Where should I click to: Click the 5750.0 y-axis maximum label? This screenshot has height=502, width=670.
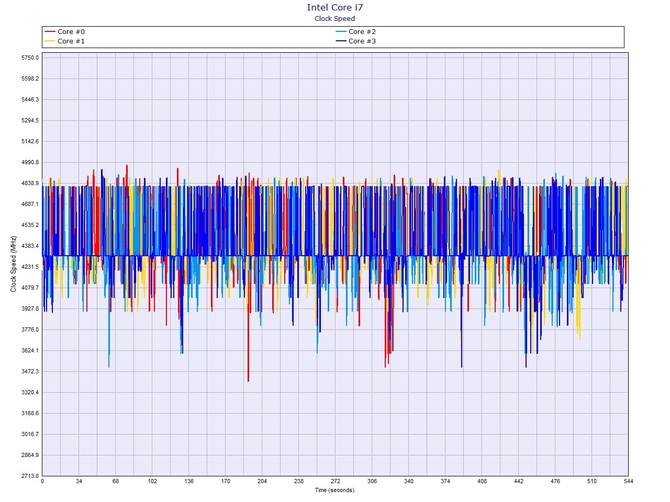tap(28, 58)
